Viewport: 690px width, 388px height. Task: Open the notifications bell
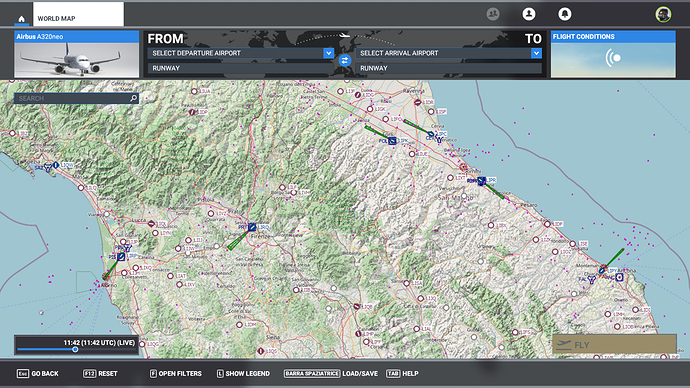click(565, 14)
